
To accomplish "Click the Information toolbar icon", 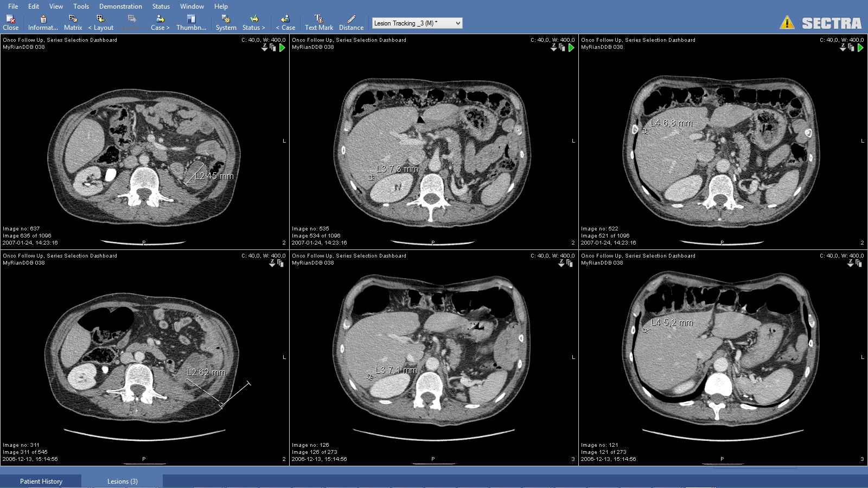I will coord(42,23).
